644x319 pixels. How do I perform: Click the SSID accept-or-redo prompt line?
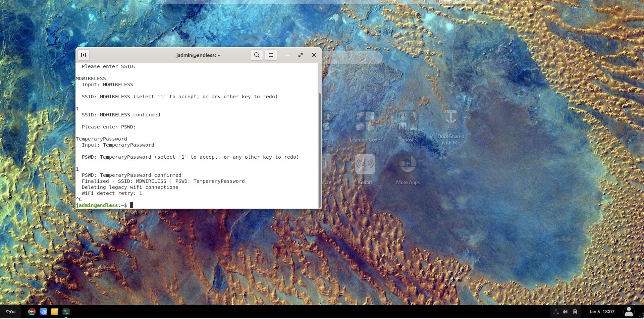coord(180,97)
